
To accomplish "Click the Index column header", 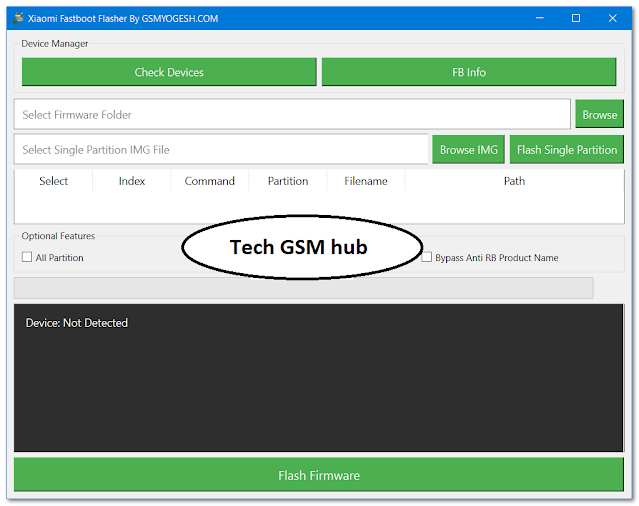I will (x=132, y=181).
